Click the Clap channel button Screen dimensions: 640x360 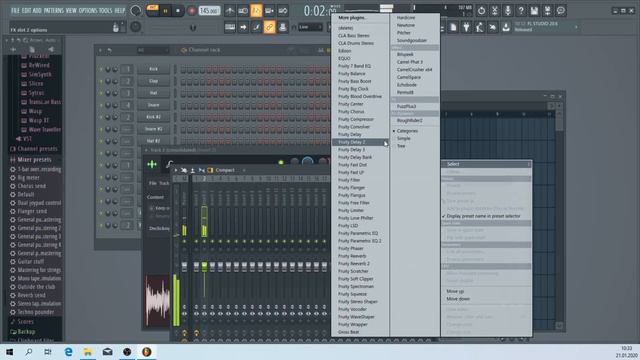point(153,81)
